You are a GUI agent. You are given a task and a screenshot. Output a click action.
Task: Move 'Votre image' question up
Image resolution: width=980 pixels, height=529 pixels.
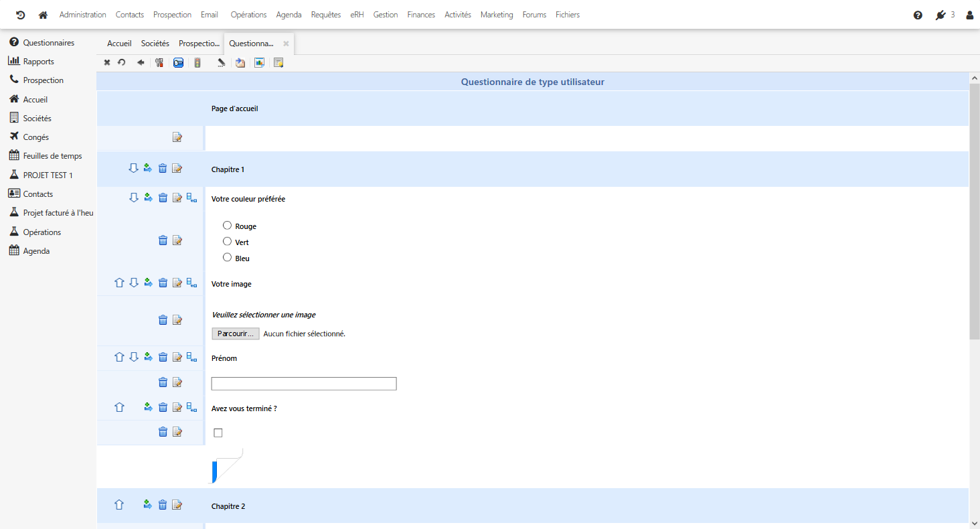[119, 283]
